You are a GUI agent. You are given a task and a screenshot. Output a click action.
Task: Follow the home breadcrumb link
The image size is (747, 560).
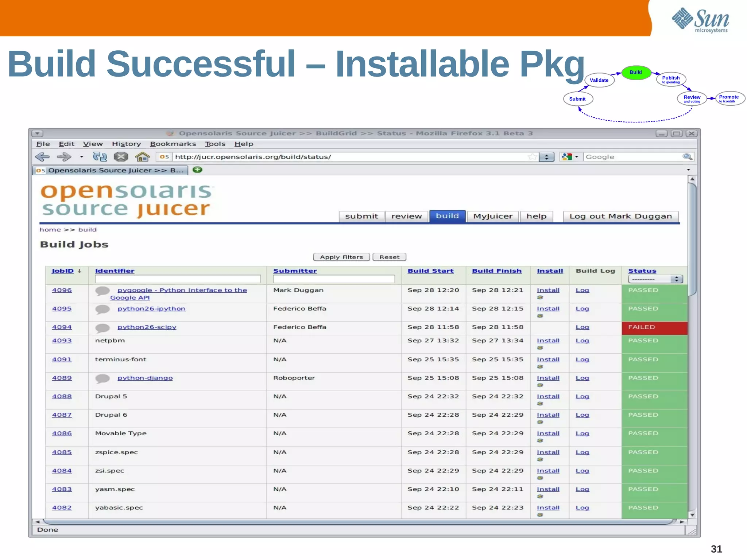[x=50, y=230]
